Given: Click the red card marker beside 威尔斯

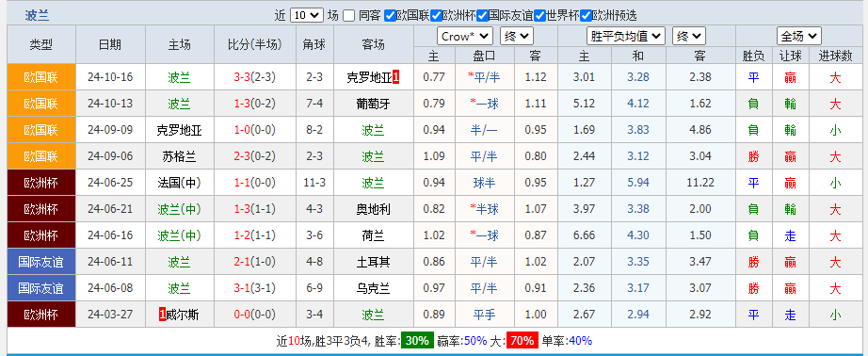Looking at the screenshot, I should [162, 315].
